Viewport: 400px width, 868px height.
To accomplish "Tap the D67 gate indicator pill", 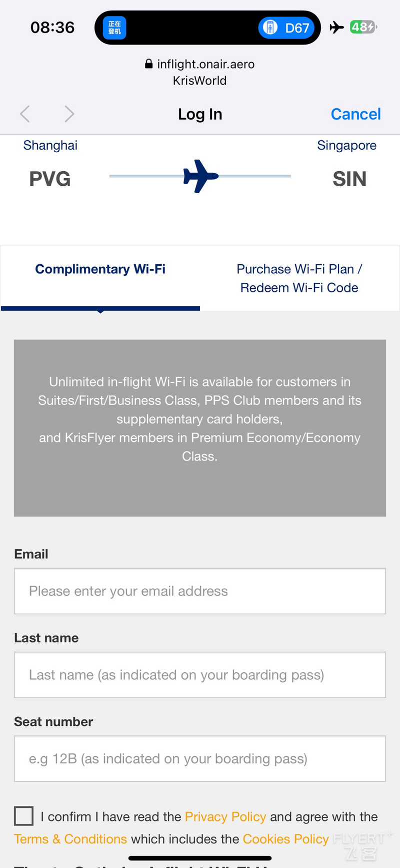I will click(x=286, y=28).
